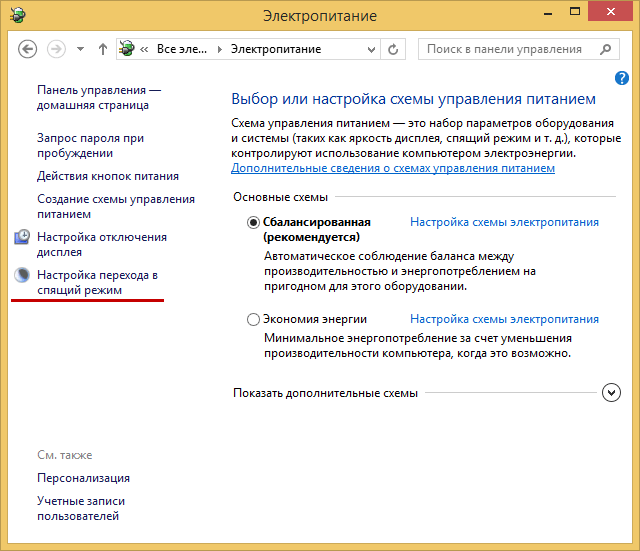Open the recent locations dropdown arrow
This screenshot has width=640, height=551.
tap(82, 49)
